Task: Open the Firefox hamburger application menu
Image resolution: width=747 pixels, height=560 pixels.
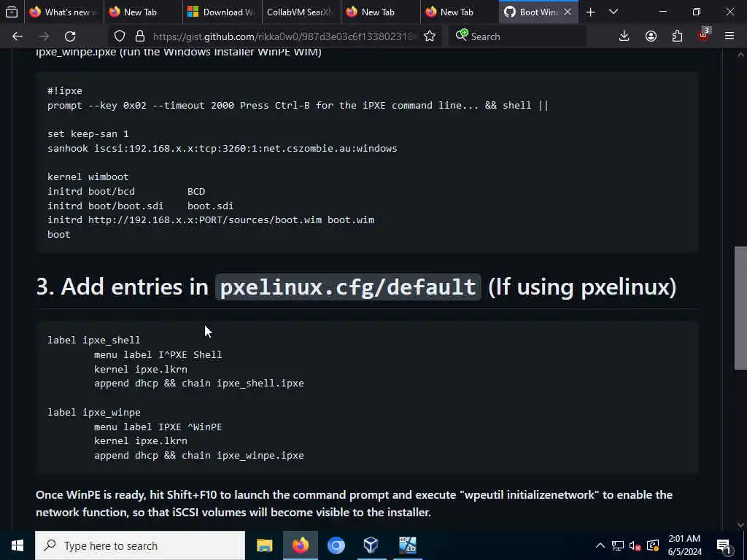Action: pyautogui.click(x=729, y=36)
